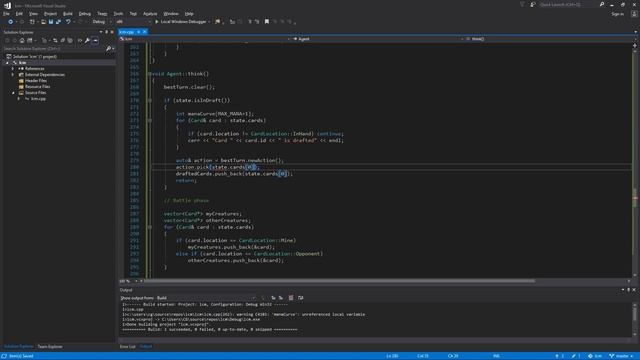
Task: Open the x86 platform dropdown
Action: pyautogui.click(x=133, y=22)
